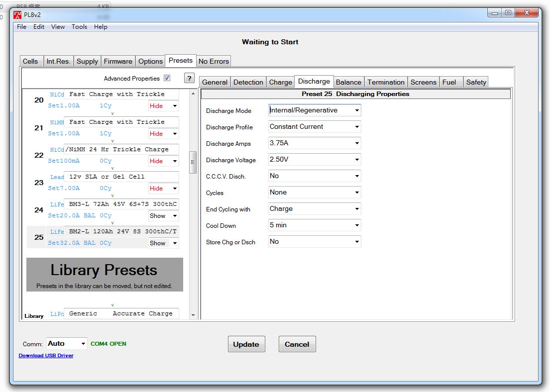Click the question mark help button

189,78
